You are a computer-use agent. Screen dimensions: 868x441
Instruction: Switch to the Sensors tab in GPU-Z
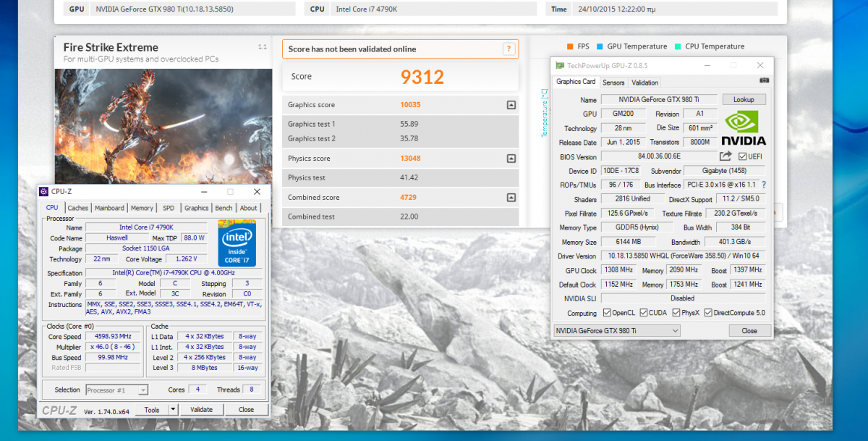[613, 83]
